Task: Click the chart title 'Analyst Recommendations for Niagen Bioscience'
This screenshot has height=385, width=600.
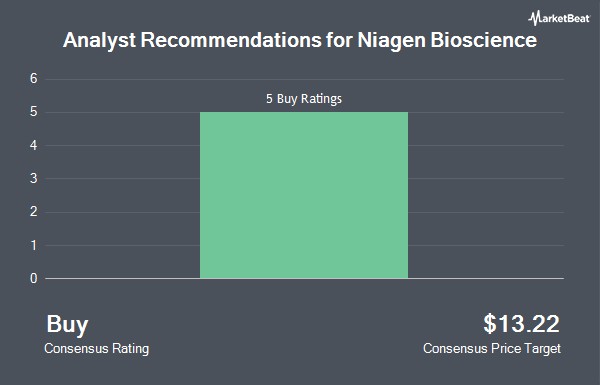Action: click(300, 41)
